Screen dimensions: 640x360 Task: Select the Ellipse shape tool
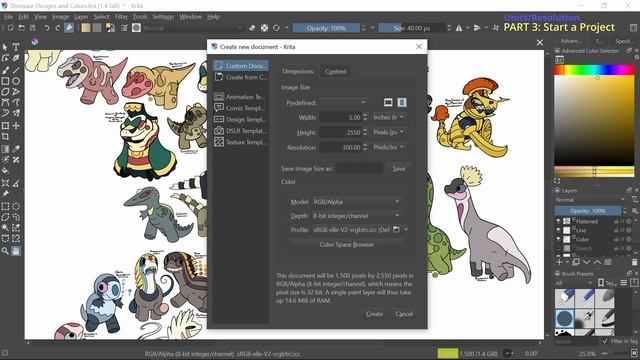[x=16, y=81]
